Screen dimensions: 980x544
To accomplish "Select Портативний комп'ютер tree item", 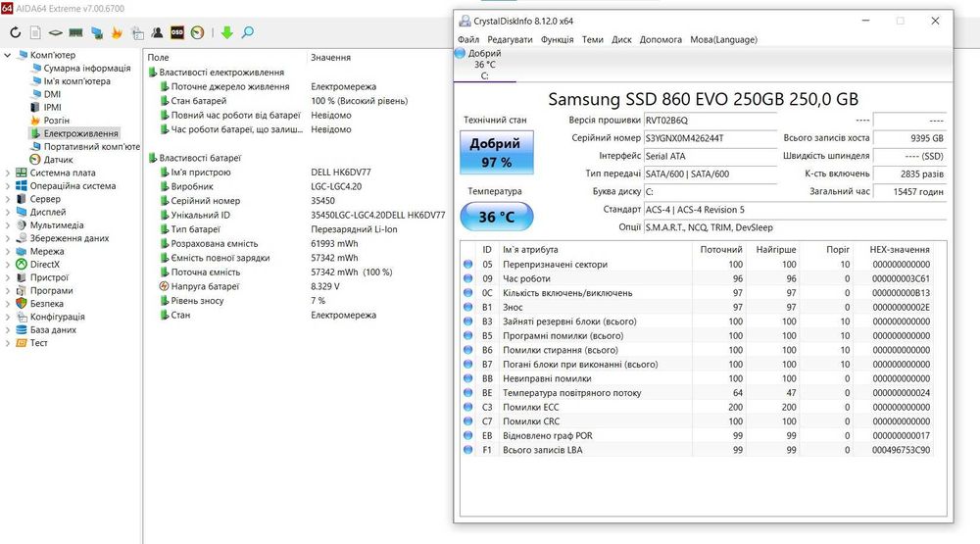I will click(x=91, y=147).
